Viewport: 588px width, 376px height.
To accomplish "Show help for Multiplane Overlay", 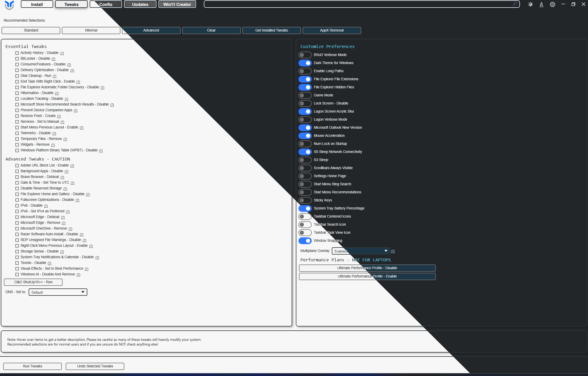I will pos(393,251).
